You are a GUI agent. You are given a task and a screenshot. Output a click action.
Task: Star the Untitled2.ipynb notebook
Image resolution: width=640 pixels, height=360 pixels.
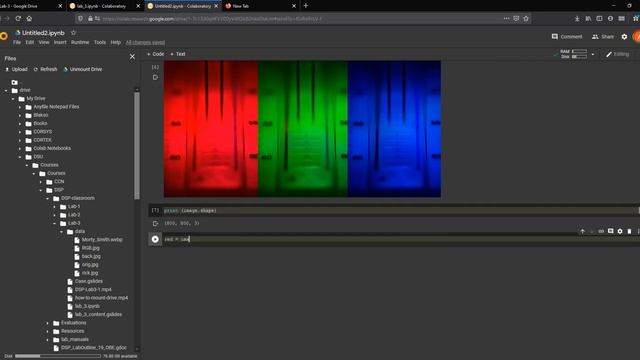pos(73,33)
